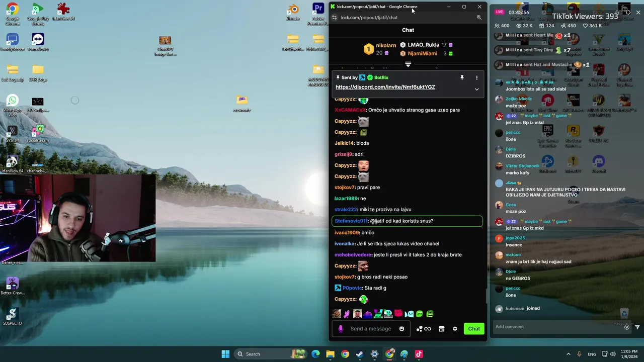
Task: Click nikolarn top gifter entry
Action: [380, 49]
